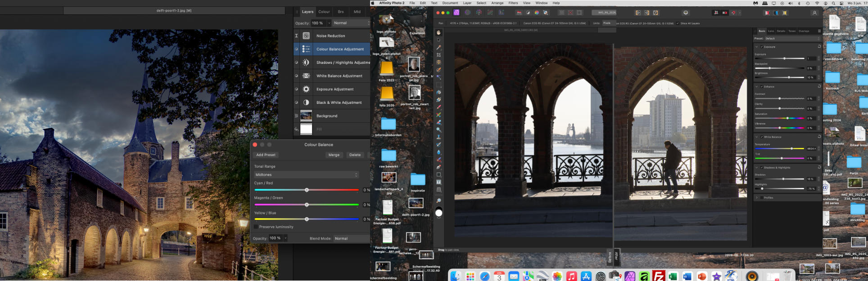Expand the Profiles section

[756, 197]
